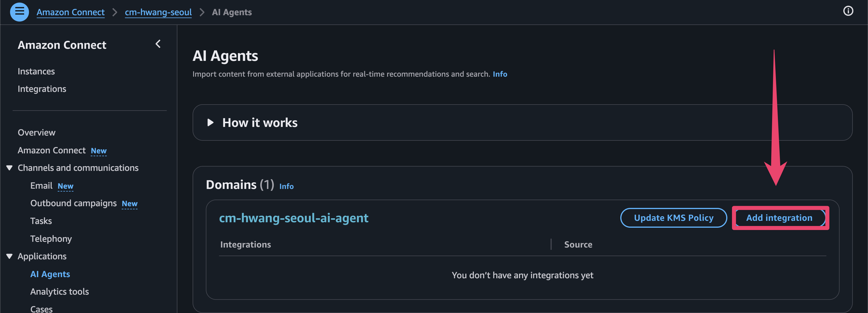Click Info link next to Domains
Viewport: 868px width, 313px height.
[x=286, y=186]
